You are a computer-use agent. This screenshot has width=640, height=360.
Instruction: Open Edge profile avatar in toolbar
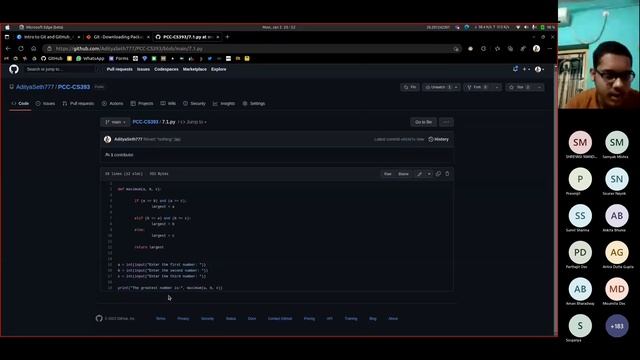(536, 49)
